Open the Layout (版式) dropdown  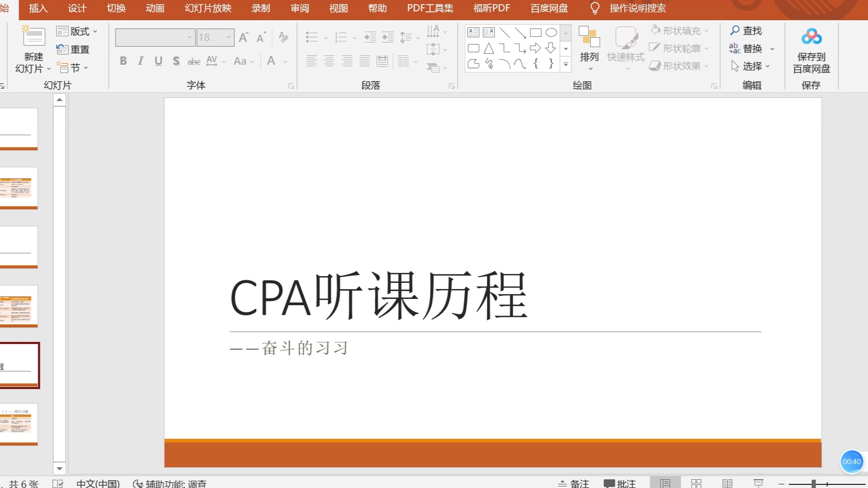pyautogui.click(x=77, y=32)
